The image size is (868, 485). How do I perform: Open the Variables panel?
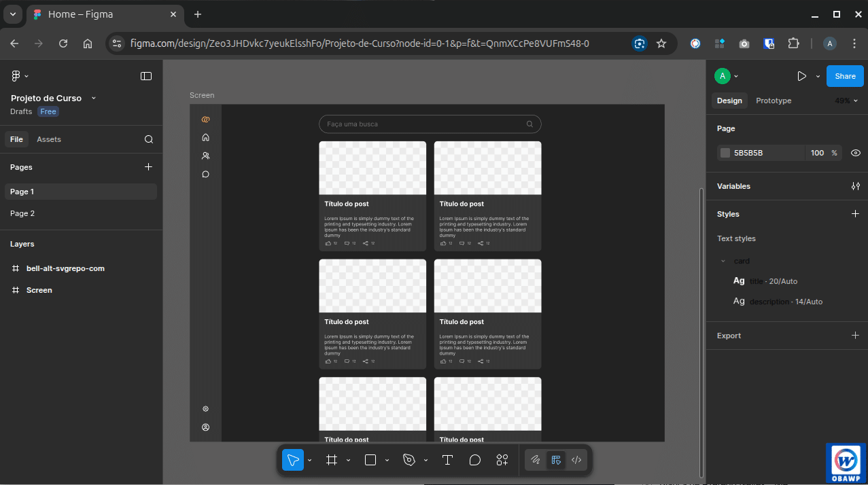click(855, 186)
